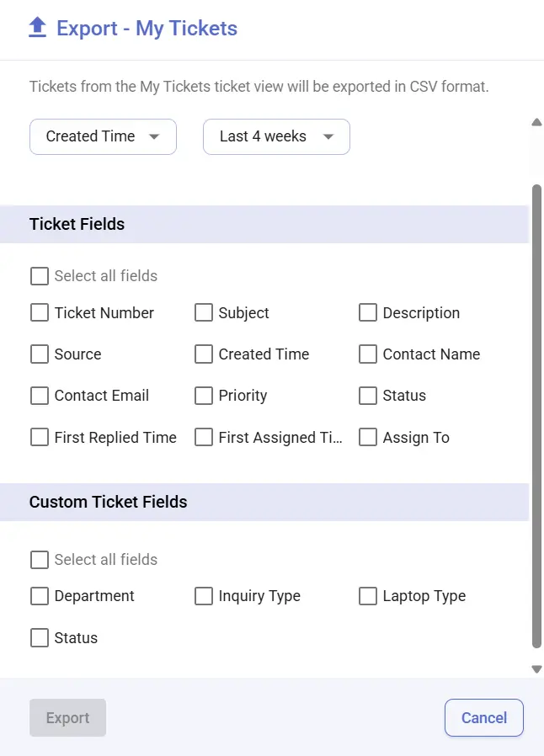Click the scrollbar down arrow
Viewport: 544px width, 756px height.
(x=536, y=668)
